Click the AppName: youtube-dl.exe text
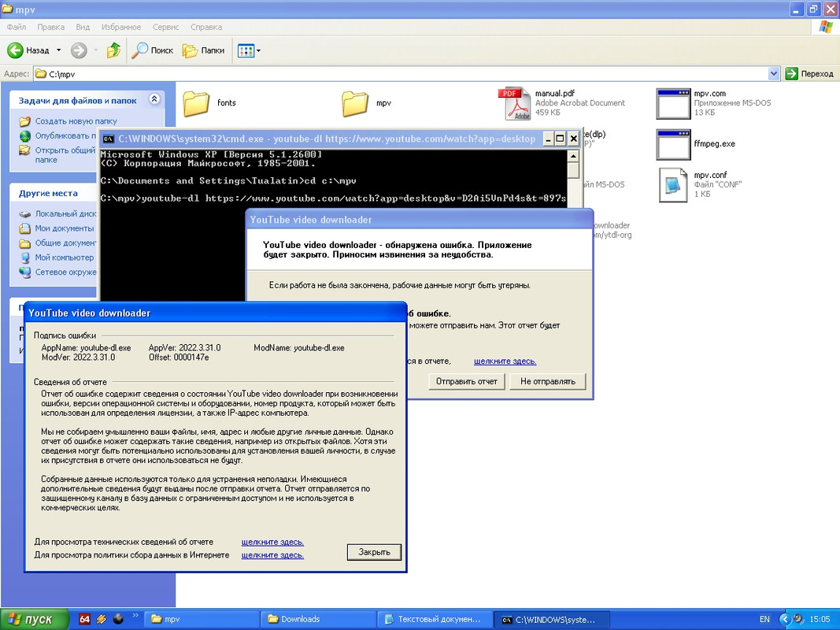 tap(87, 347)
